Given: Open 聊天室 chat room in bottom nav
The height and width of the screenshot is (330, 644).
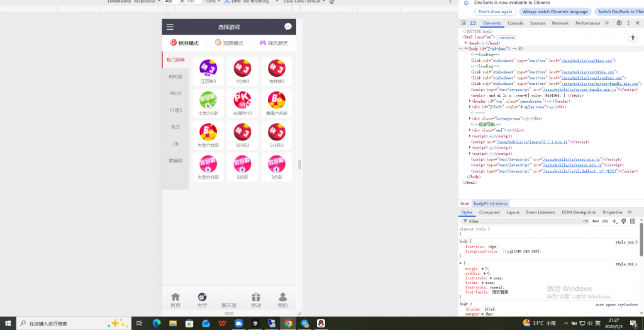Looking at the screenshot, I should 229,300.
